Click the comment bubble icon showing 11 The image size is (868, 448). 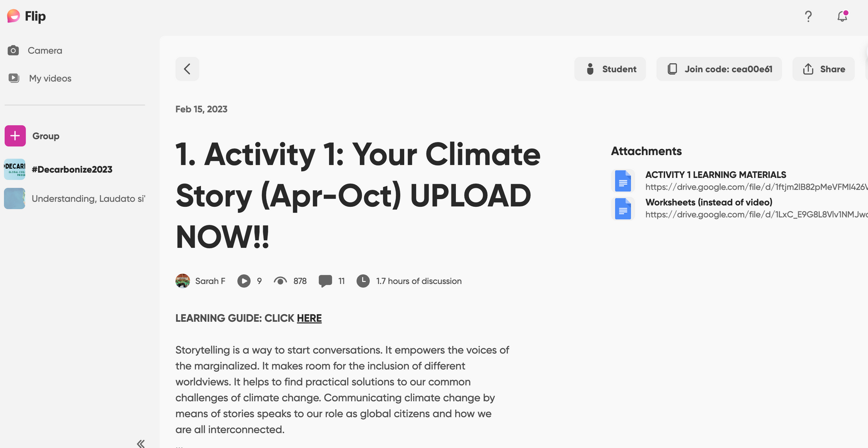(x=325, y=281)
